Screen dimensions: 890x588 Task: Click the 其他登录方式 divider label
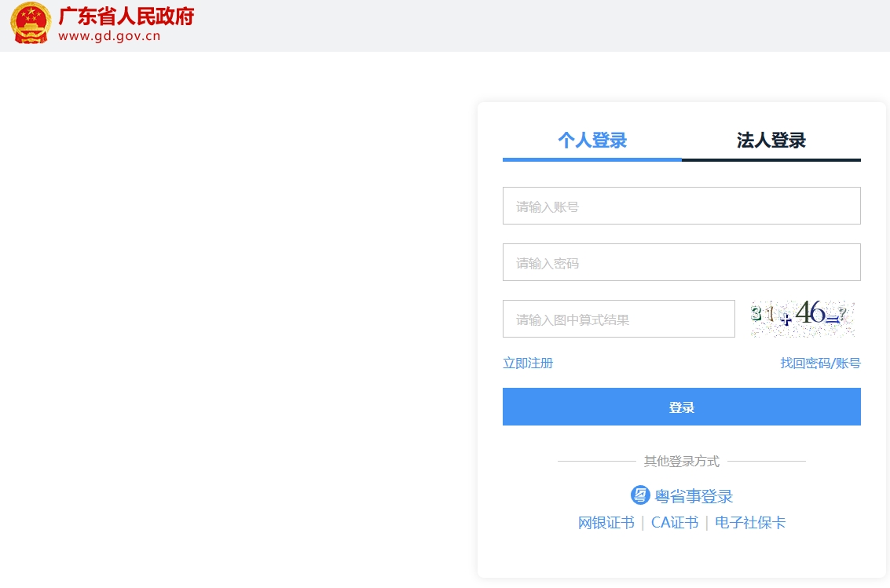(x=681, y=461)
